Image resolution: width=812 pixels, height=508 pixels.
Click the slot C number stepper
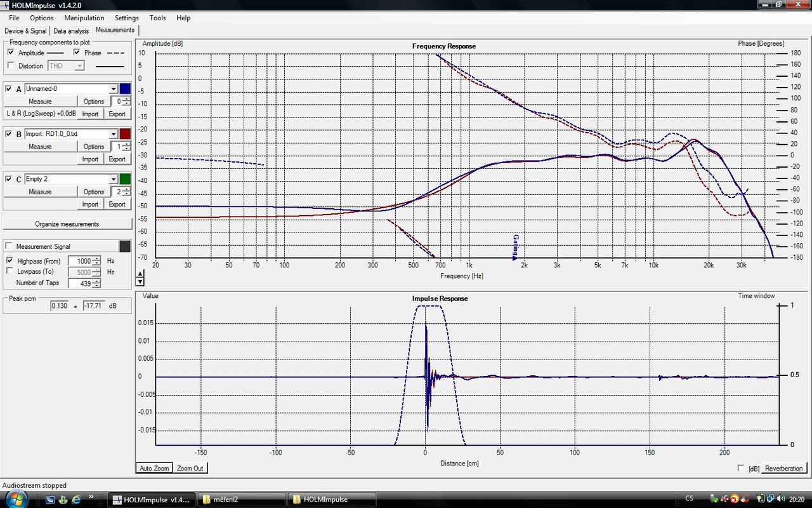click(x=126, y=192)
